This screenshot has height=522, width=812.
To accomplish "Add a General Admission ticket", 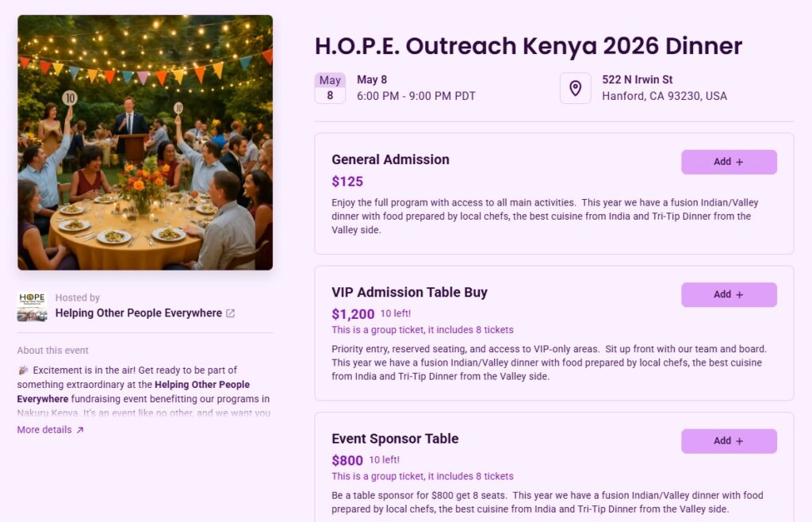I will click(729, 162).
